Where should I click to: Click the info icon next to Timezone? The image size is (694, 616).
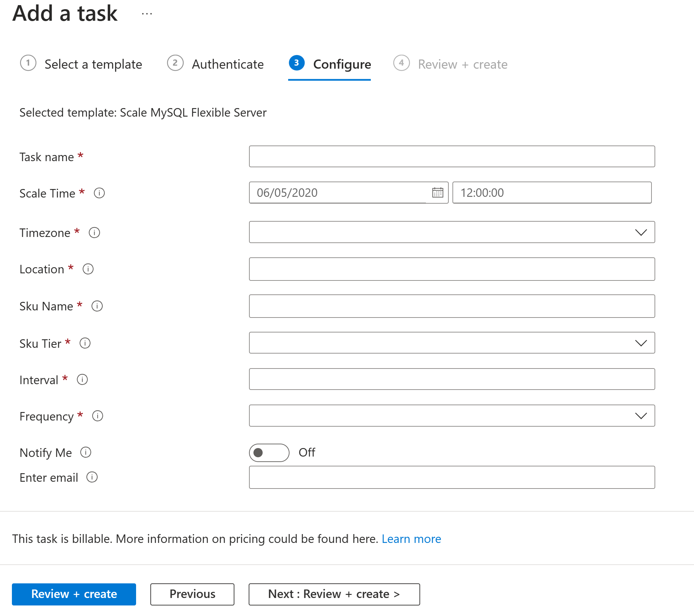(95, 233)
